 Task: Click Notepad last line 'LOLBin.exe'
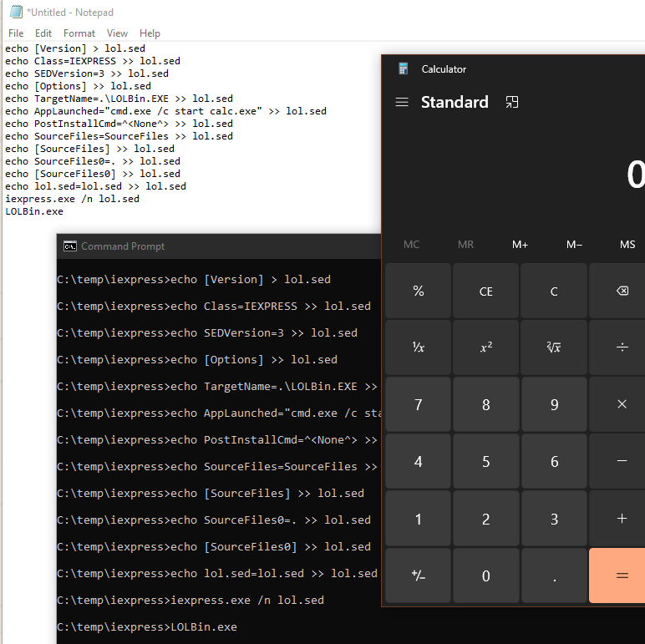coord(34,211)
